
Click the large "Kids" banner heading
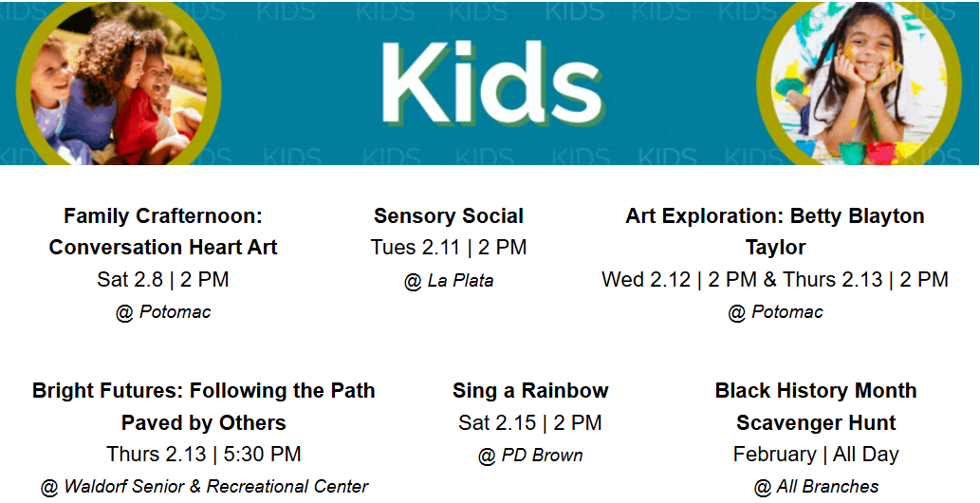[x=490, y=83]
